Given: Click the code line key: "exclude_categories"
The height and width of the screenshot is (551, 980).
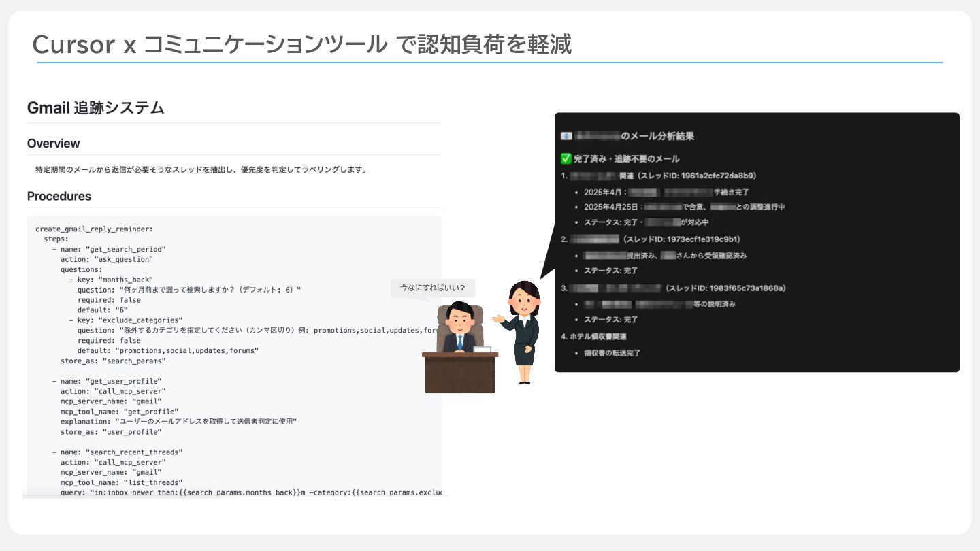Looking at the screenshot, I should pos(126,320).
